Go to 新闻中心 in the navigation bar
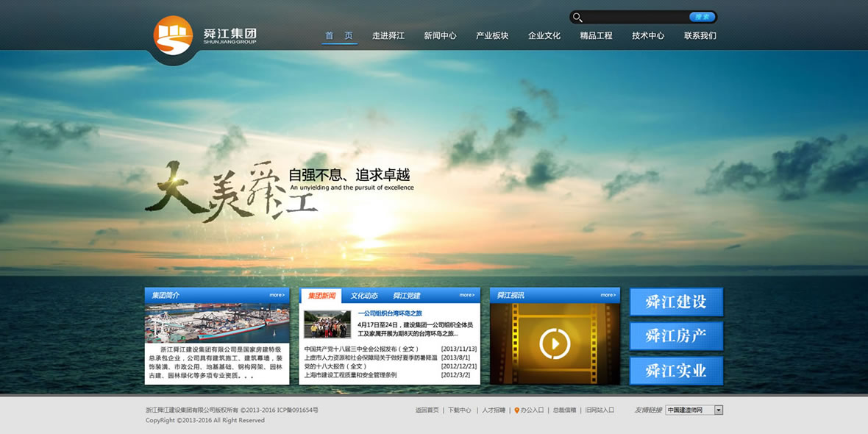Image resolution: width=868 pixels, height=434 pixels. 440,35
